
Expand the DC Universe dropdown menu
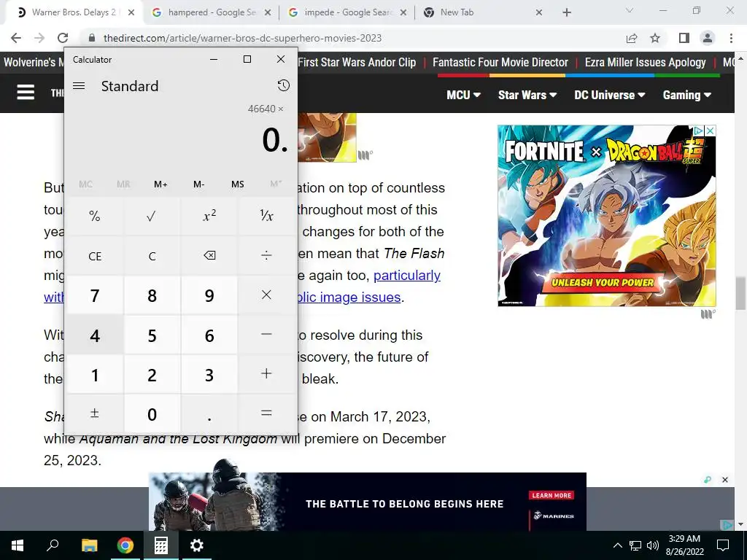coord(609,95)
